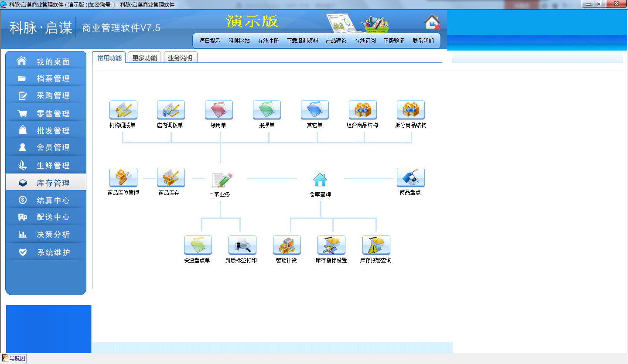Click the 演示版 title text
The width and height of the screenshot is (628, 364).
(252, 21)
